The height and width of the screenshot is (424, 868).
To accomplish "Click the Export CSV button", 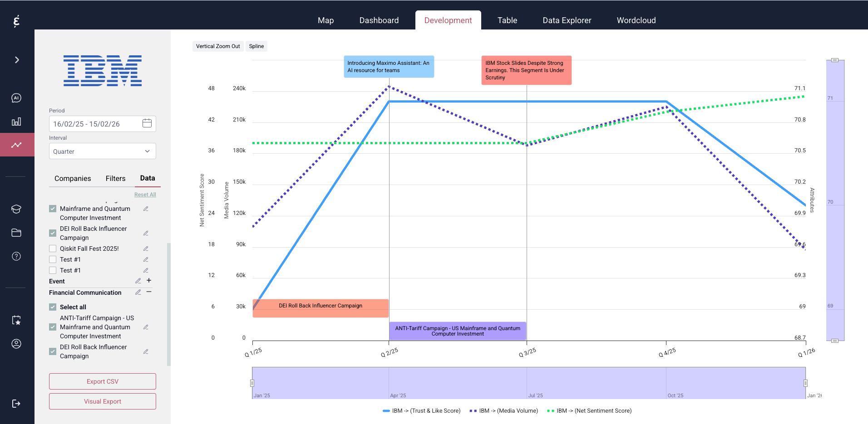I will tap(102, 381).
